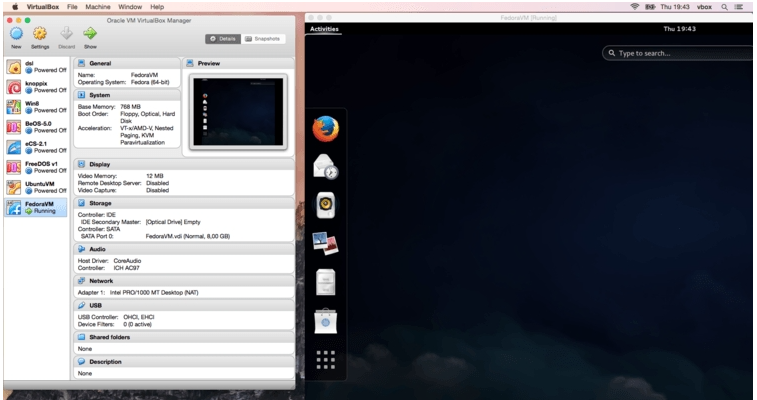Open the Window menu
This screenshot has width=757, height=400.
pyautogui.click(x=130, y=7)
